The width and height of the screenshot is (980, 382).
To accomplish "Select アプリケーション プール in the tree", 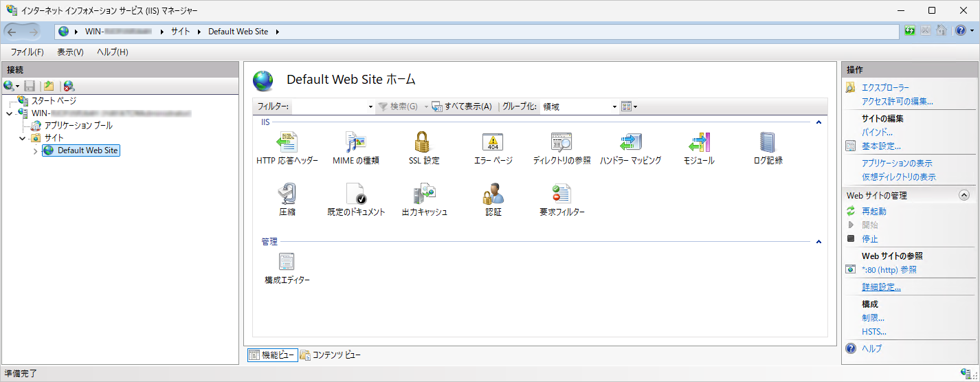I will point(78,126).
